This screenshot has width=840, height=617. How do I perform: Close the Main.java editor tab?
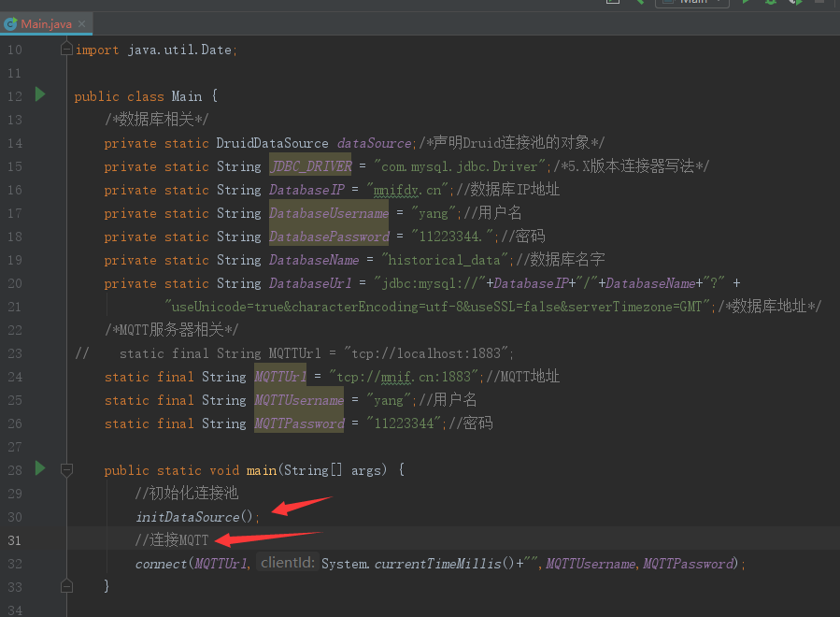(81, 23)
